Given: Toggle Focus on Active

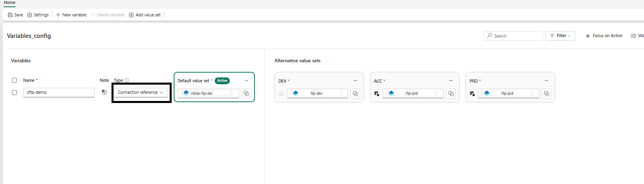Looking at the screenshot, I should 604,36.
